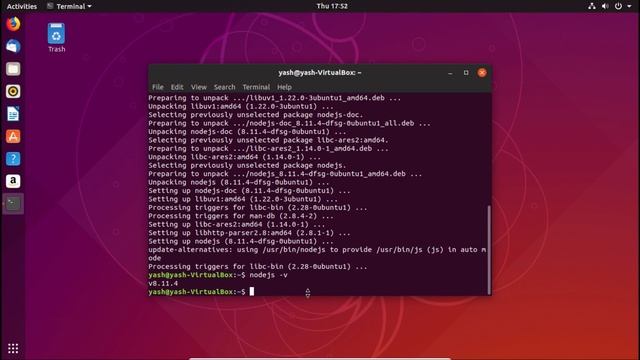Expand the Terminal app menu in top bar
The width and height of the screenshot is (640, 360).
point(69,6)
